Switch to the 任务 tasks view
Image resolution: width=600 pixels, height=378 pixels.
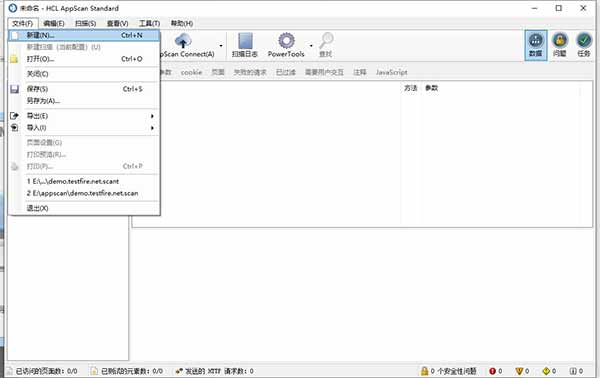coord(584,45)
